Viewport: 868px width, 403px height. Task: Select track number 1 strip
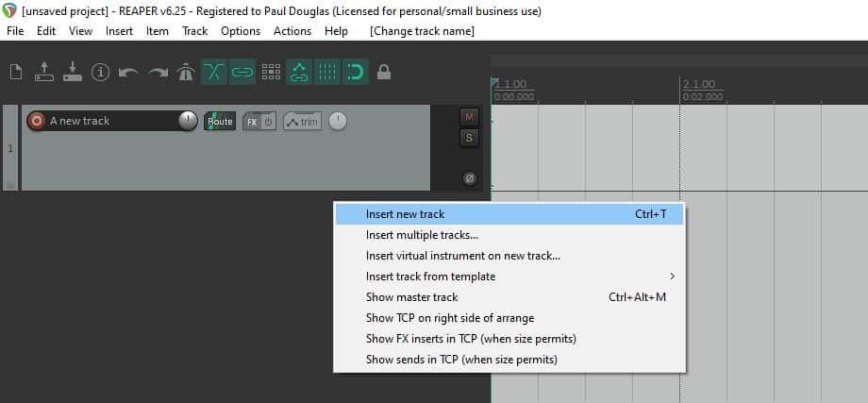pos(10,148)
